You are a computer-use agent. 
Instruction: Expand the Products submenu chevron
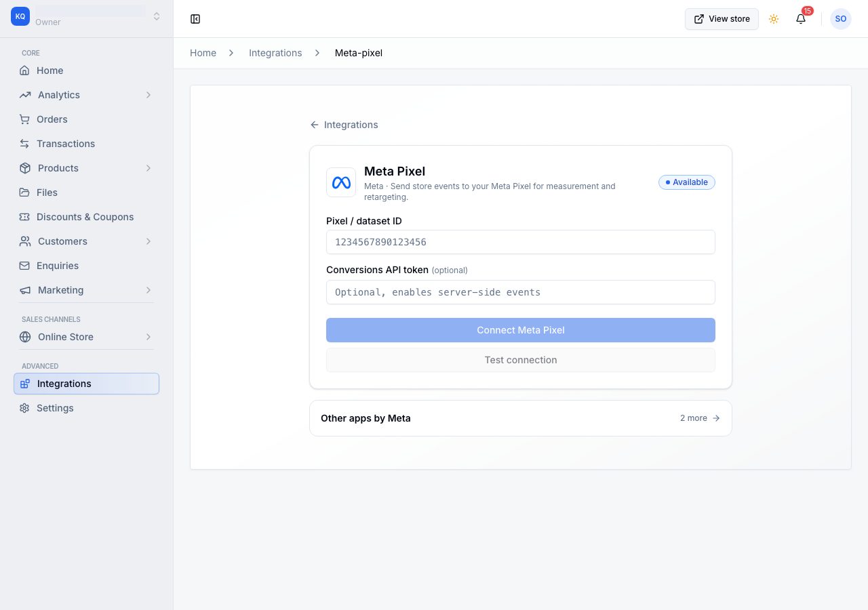149,168
